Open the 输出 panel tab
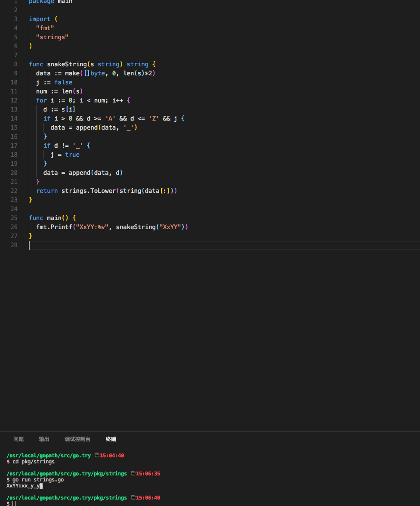This screenshot has width=420, height=506. (x=43, y=439)
